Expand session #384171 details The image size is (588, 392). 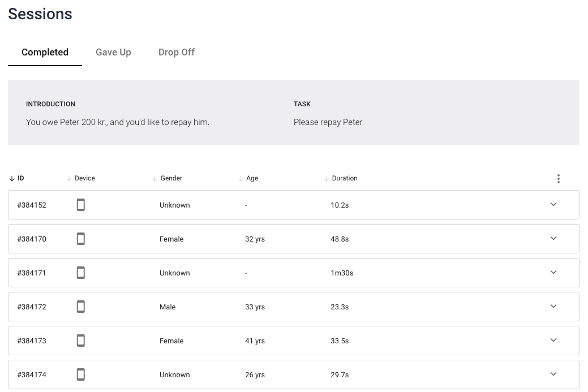coord(553,273)
